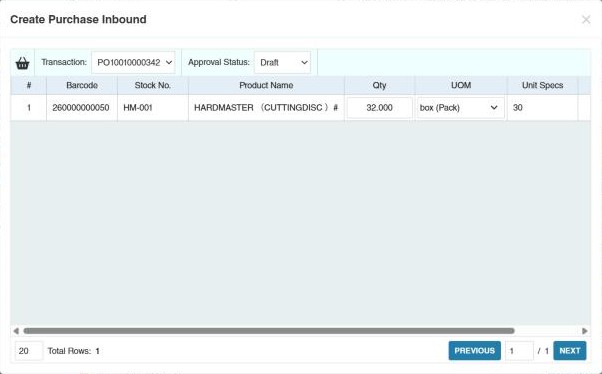602x374 pixels.
Task: Click the PREVIOUS page button
Action: pyautogui.click(x=475, y=351)
